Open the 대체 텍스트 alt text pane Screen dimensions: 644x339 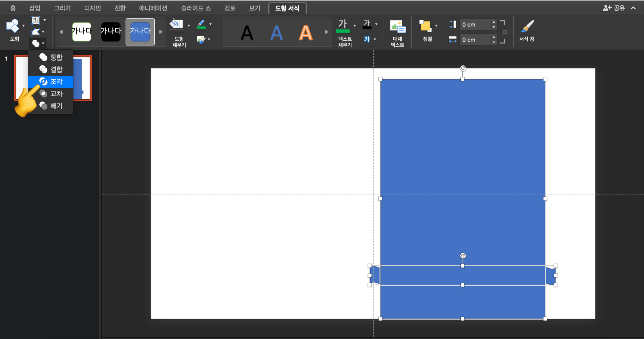coord(398,33)
